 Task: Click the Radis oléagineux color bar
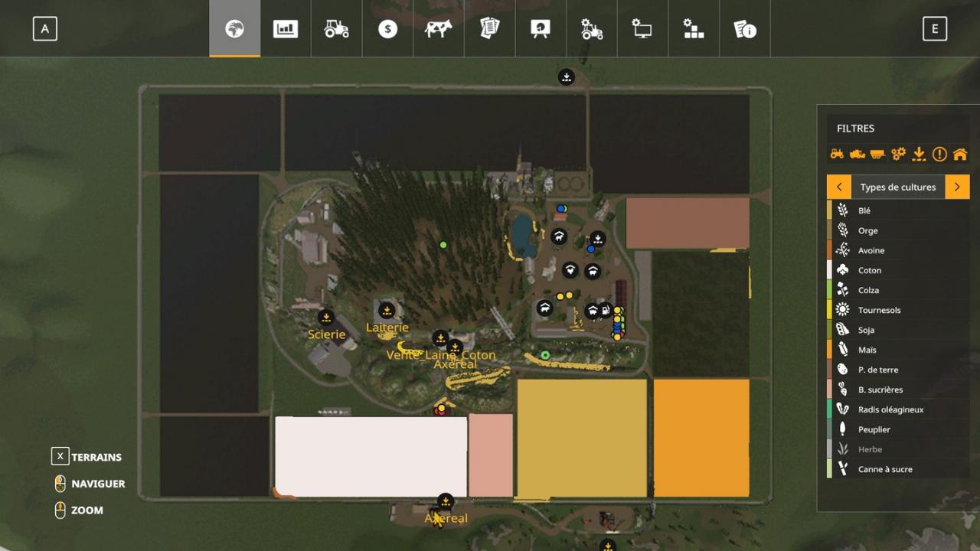829,409
